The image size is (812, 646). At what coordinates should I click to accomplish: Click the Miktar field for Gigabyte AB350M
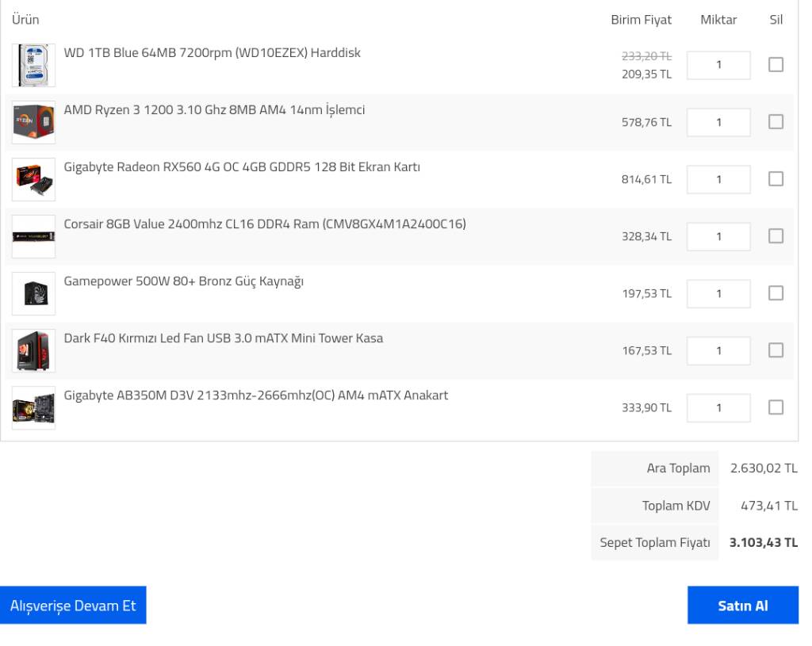coord(718,407)
